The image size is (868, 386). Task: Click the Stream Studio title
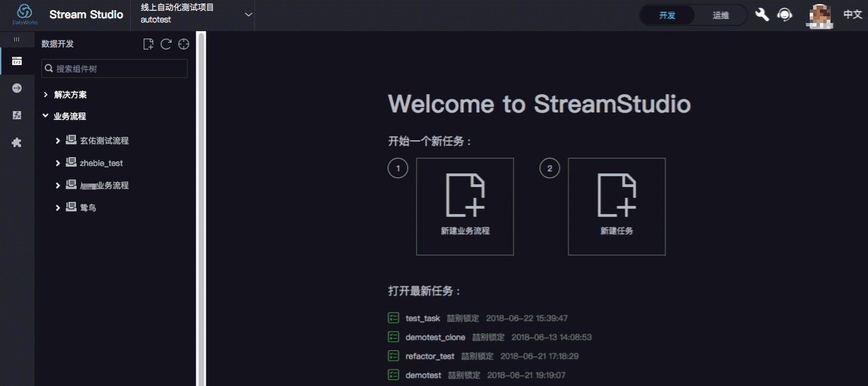(x=86, y=14)
